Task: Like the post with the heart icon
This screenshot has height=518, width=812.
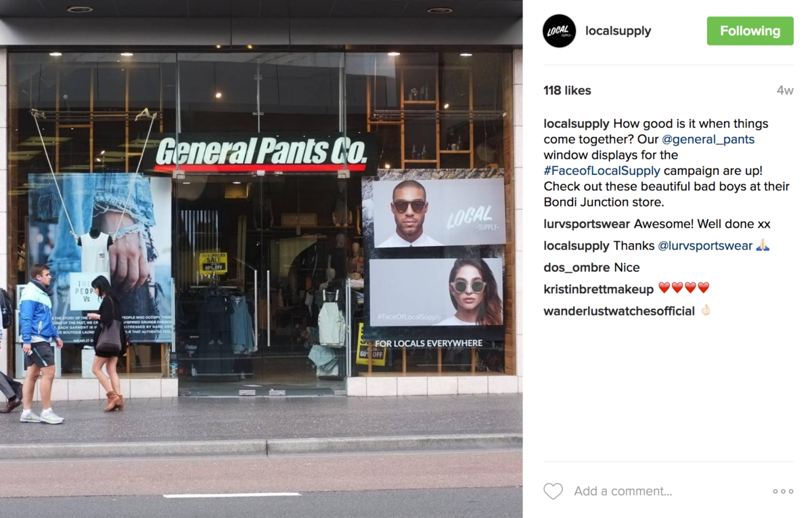Action: (x=553, y=492)
